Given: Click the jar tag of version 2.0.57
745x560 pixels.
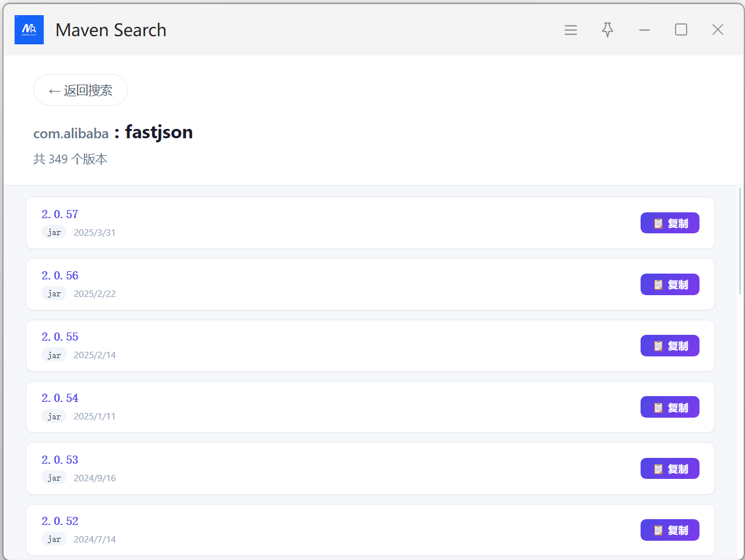Looking at the screenshot, I should point(54,232).
